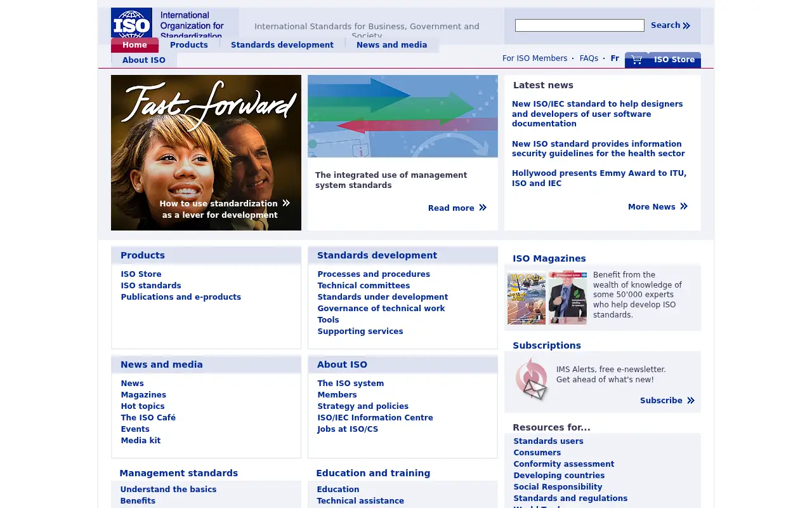Open The ISO system link
This screenshot has width=812, height=508.
click(x=351, y=384)
